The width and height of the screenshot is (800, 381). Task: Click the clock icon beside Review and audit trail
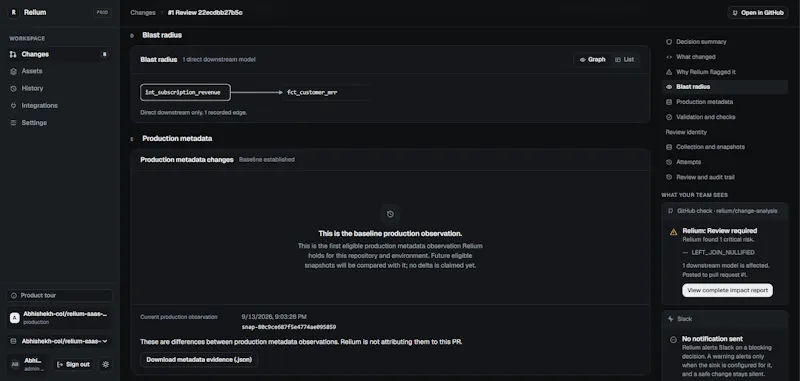pos(669,177)
